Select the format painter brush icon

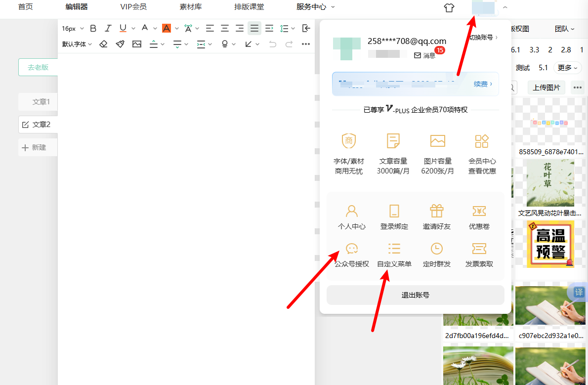tap(120, 44)
